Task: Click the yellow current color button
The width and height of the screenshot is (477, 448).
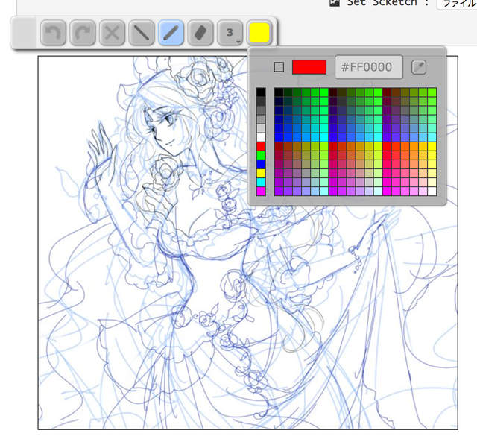Action: 259,33
